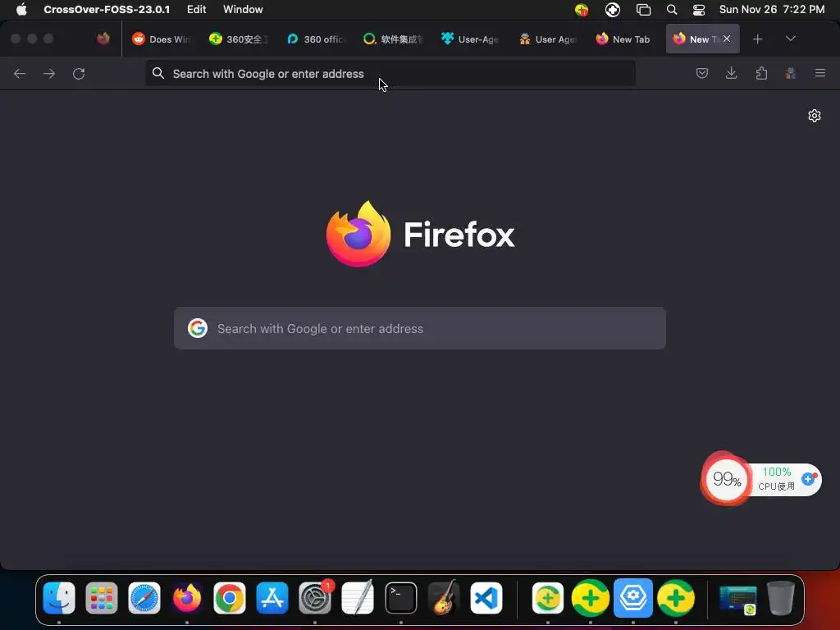
Task: Open Firefox View pinned tab
Action: pos(103,39)
